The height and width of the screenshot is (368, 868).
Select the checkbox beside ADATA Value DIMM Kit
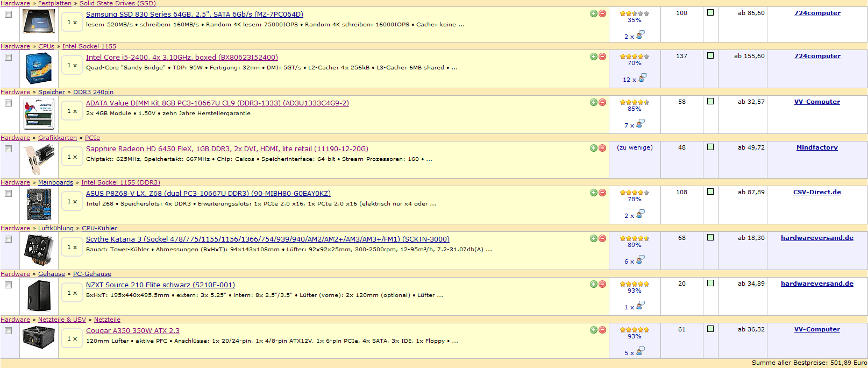pyautogui.click(x=8, y=103)
